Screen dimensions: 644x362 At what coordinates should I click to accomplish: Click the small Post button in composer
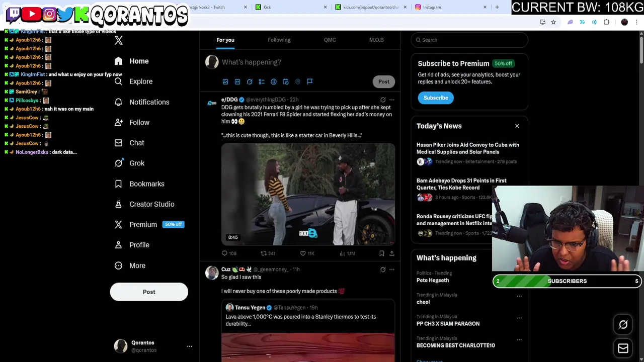384,81
